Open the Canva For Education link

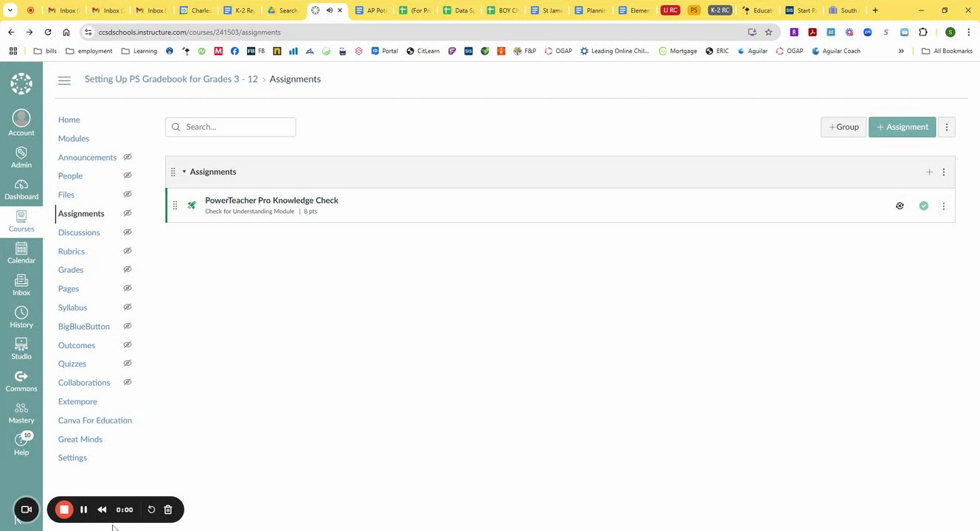95,420
